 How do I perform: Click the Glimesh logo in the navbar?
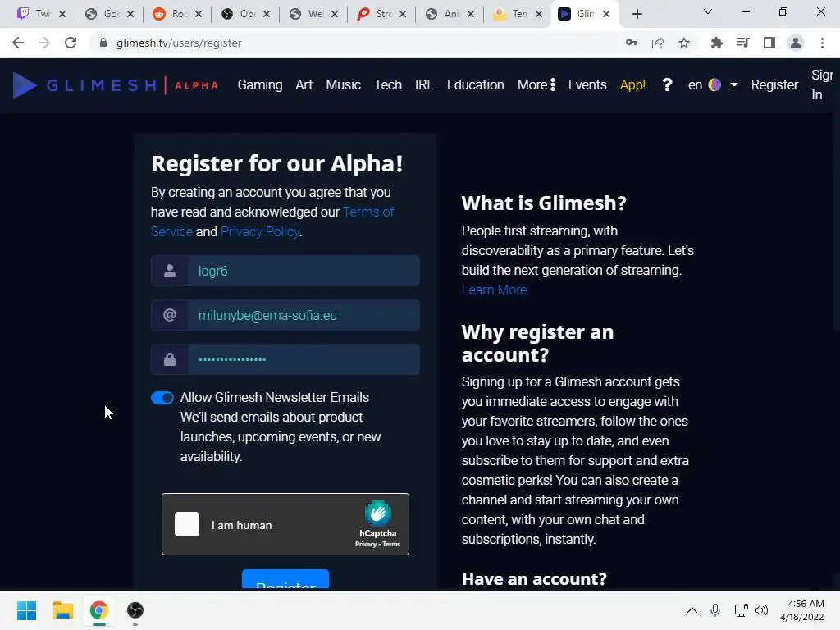[x=116, y=85]
